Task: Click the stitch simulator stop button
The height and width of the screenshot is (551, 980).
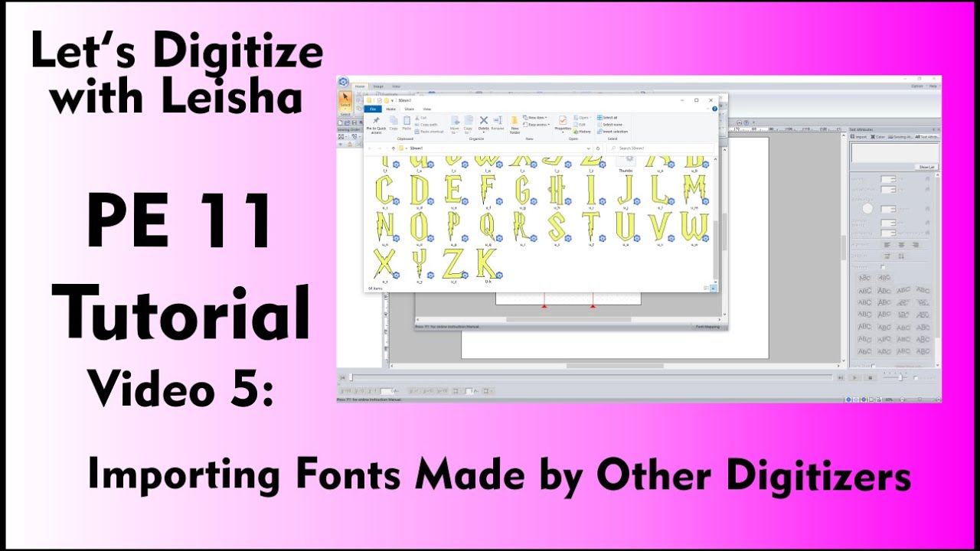Action: pyautogui.click(x=870, y=377)
